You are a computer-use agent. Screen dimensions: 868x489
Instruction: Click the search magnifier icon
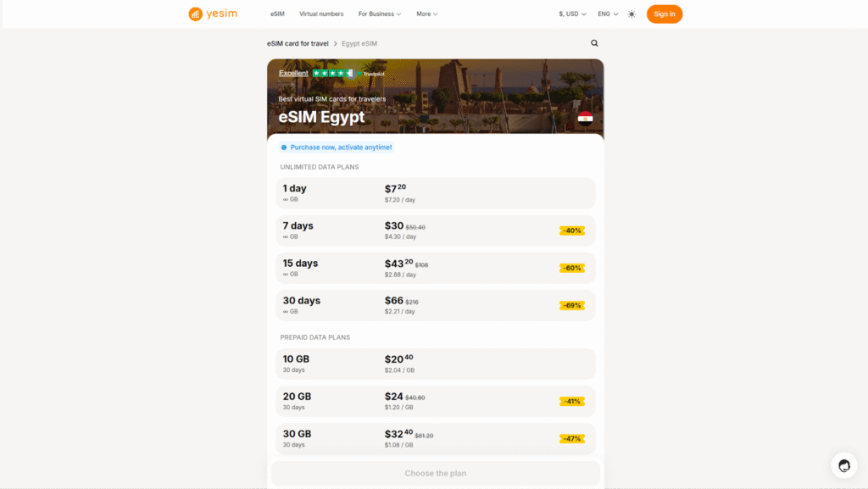(x=594, y=43)
